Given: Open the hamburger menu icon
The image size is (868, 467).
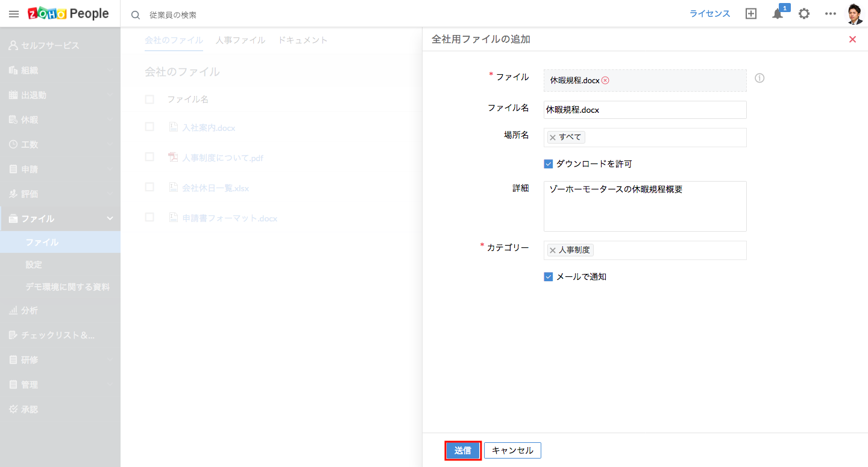Looking at the screenshot, I should [13, 14].
